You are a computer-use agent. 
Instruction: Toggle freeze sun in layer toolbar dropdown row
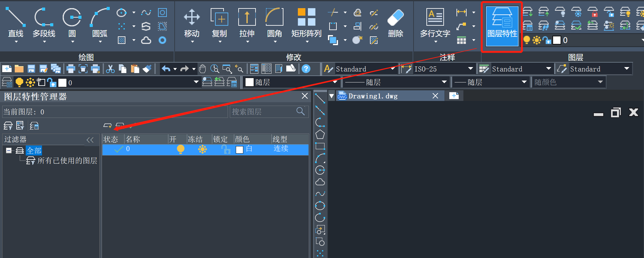pos(30,82)
